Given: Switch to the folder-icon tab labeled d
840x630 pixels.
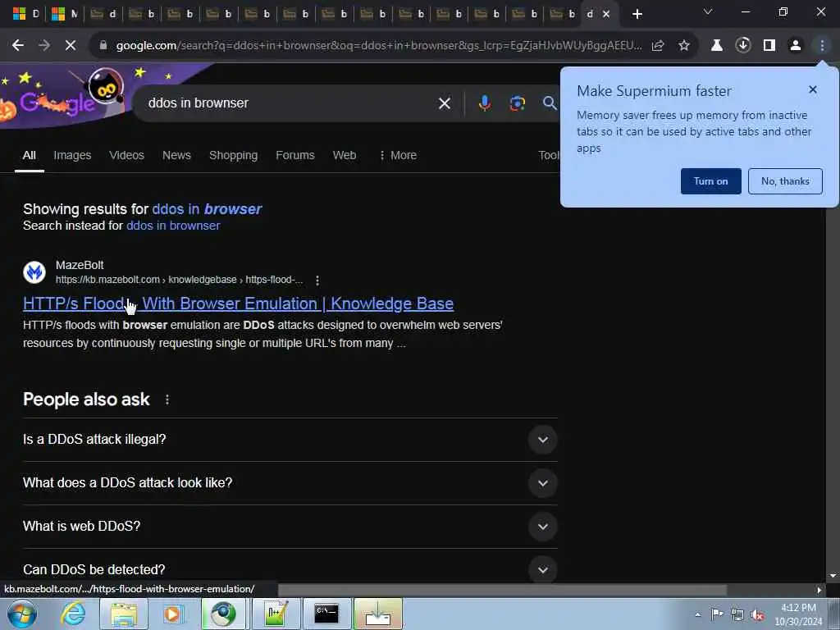Looking at the screenshot, I should [x=104, y=14].
